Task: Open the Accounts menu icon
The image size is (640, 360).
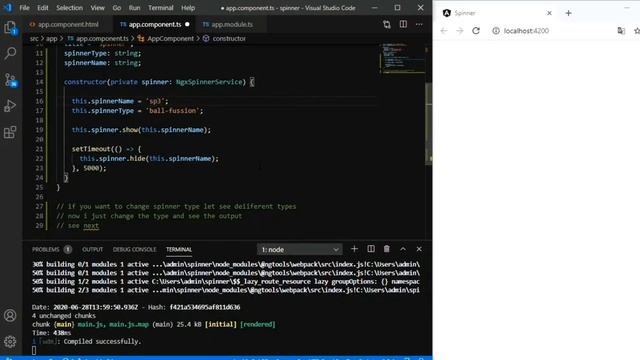Action: click(x=10, y=316)
